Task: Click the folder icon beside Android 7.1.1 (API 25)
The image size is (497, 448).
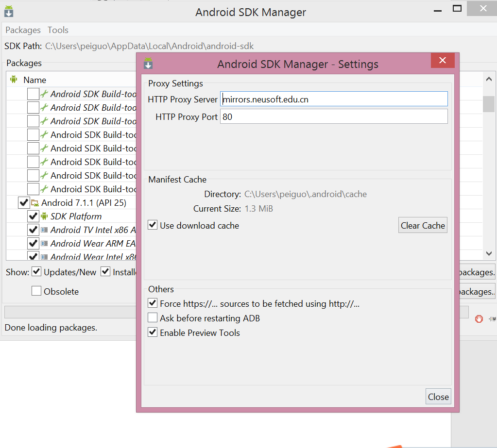Action: [x=35, y=202]
